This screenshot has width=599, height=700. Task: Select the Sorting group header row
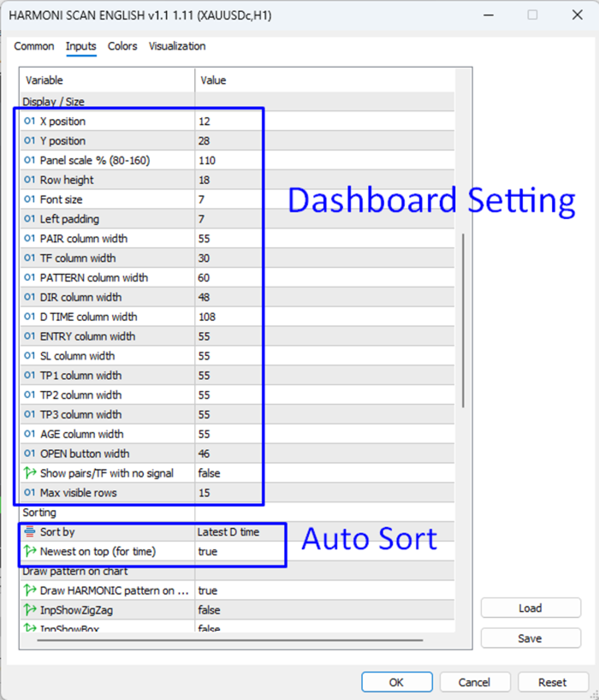(237, 513)
